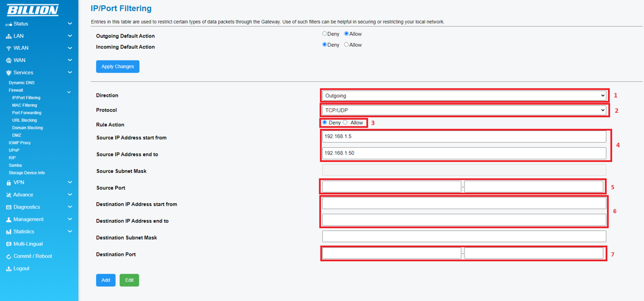Screen dimensions: 644x301
Task: Click the WAN globe icon
Action: click(x=8, y=60)
